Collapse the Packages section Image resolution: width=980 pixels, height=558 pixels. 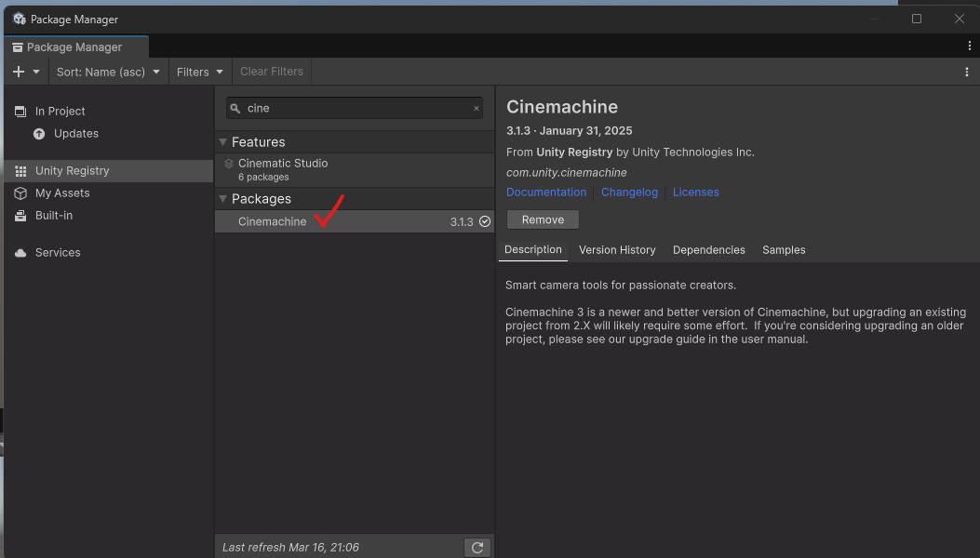pyautogui.click(x=222, y=199)
